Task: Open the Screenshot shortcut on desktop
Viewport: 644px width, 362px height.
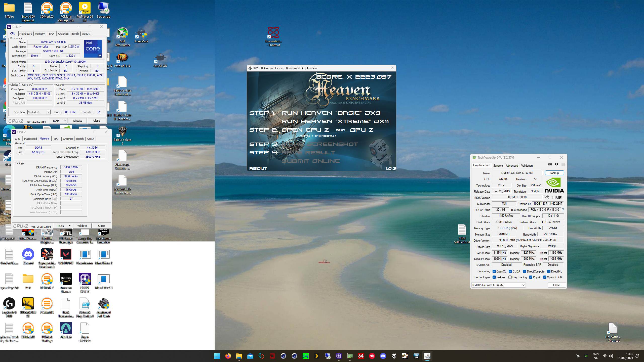Action: [273, 37]
